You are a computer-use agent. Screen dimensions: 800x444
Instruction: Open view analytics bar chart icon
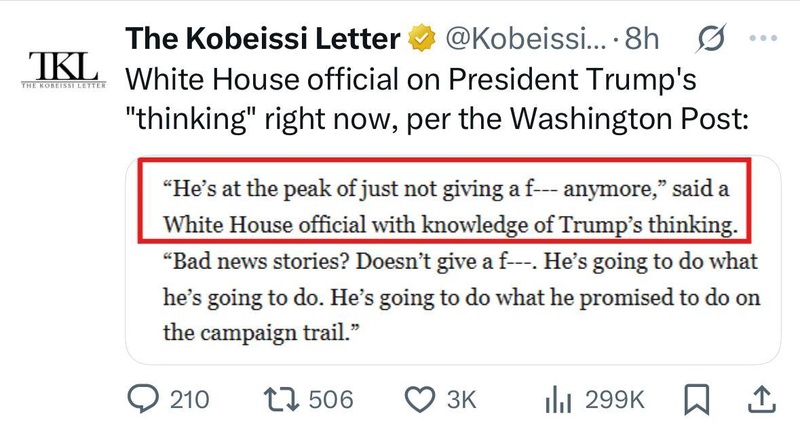(558, 400)
